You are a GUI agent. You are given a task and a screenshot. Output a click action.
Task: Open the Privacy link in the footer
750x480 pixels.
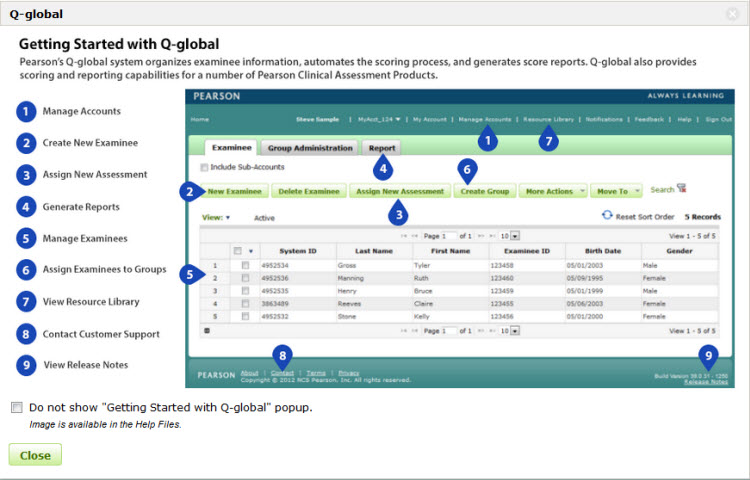(349, 373)
